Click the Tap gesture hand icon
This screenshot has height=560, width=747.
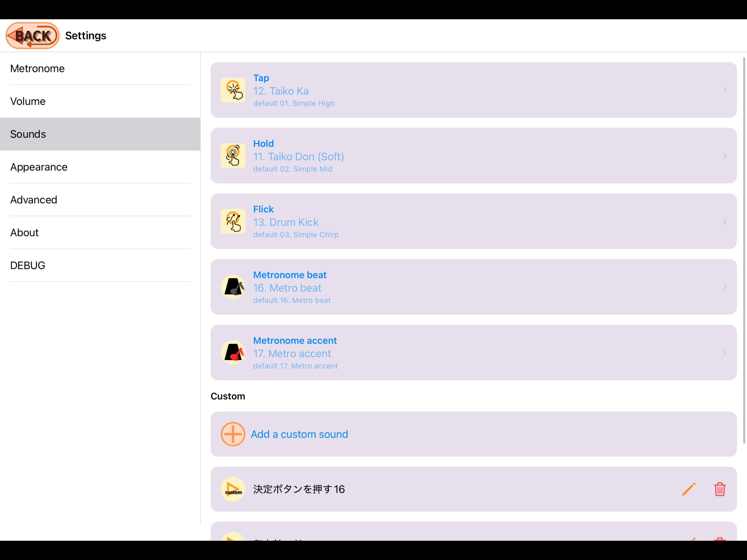[x=233, y=90]
